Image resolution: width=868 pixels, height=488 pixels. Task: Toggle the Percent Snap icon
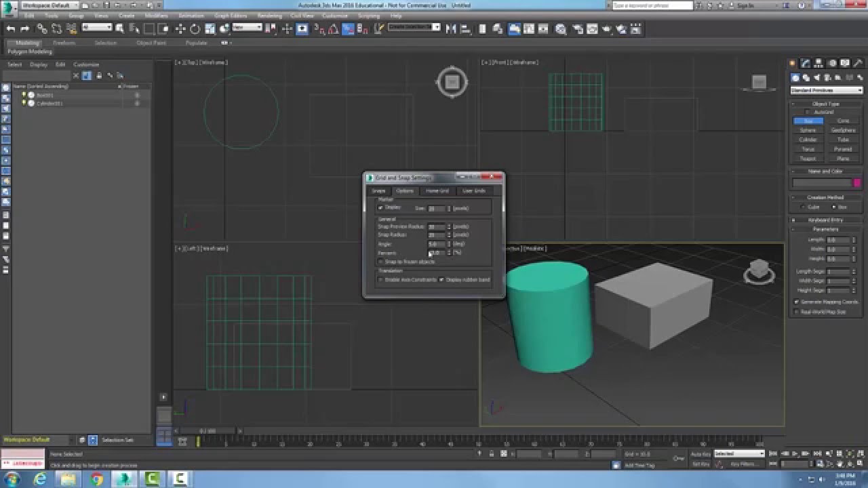pos(348,28)
